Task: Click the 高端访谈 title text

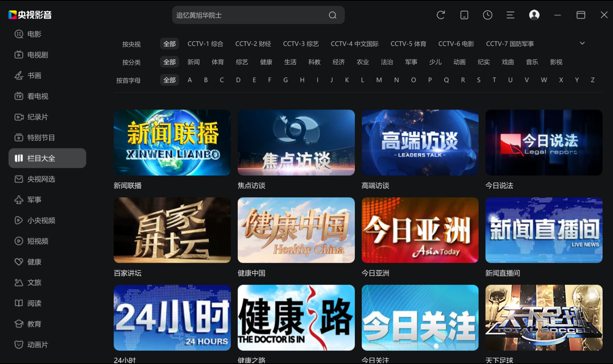Action: (375, 185)
